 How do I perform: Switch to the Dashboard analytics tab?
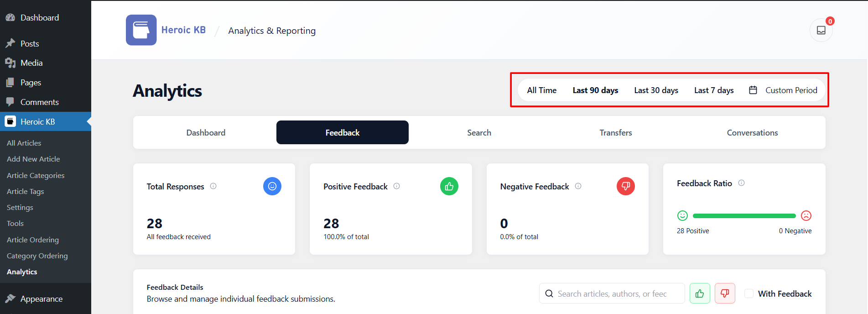pos(206,132)
